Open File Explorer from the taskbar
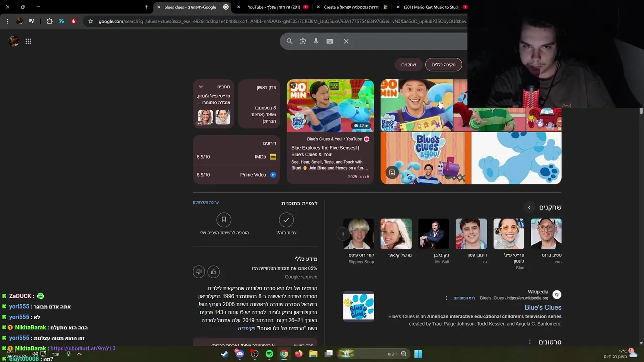 point(313,354)
